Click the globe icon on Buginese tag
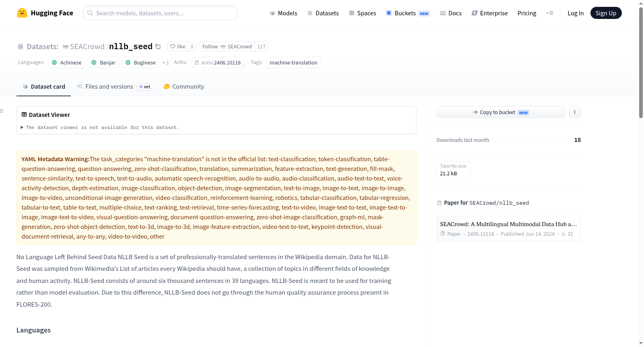Viewport: 644px width, 347px height. point(128,62)
